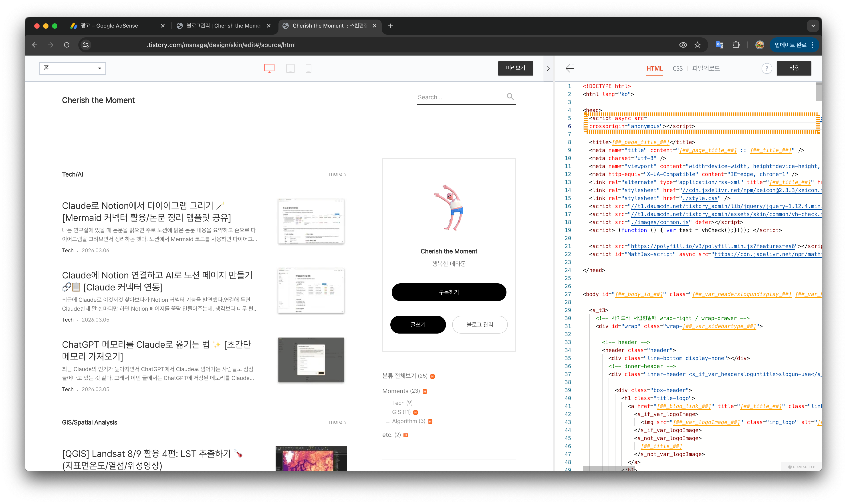This screenshot has height=504, width=847.
Task: Open the Cherish the Moment blog title link
Action: tap(98, 100)
